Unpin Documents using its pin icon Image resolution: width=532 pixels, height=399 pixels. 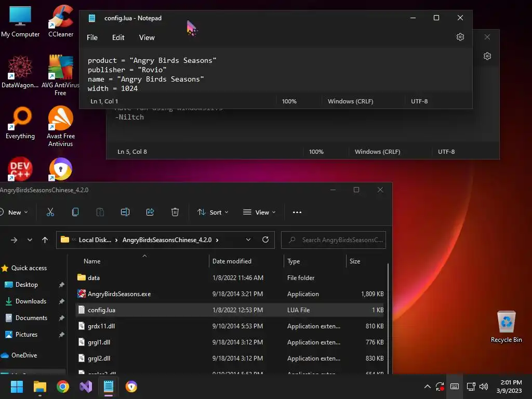coord(61,318)
